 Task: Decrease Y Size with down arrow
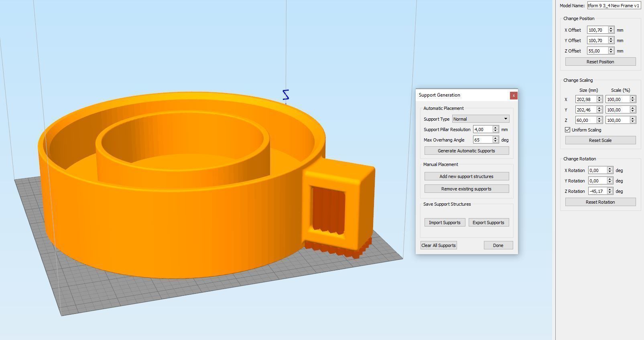click(599, 111)
